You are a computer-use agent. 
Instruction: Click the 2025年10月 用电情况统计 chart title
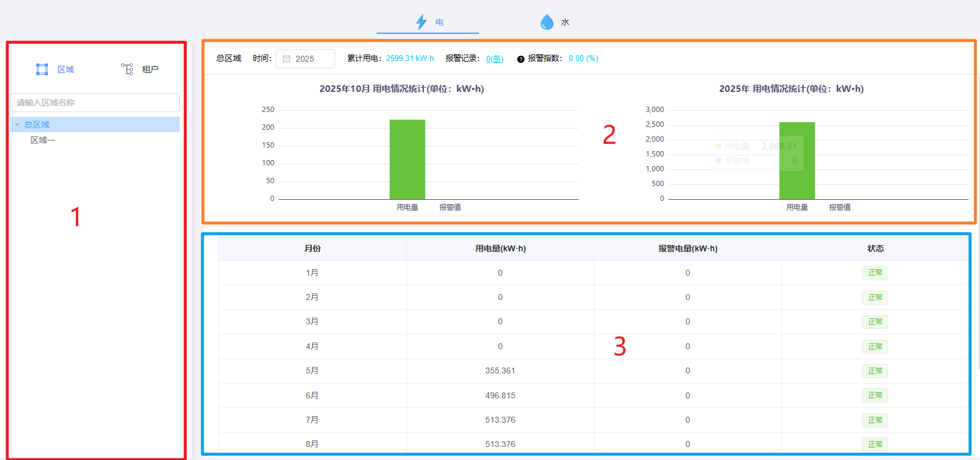click(402, 89)
